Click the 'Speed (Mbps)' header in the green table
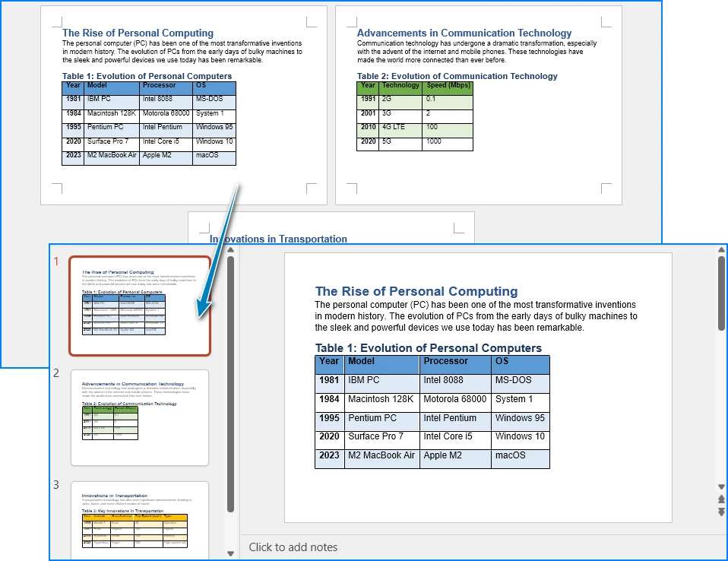Screen dimensions: 728x561 (x=448, y=86)
